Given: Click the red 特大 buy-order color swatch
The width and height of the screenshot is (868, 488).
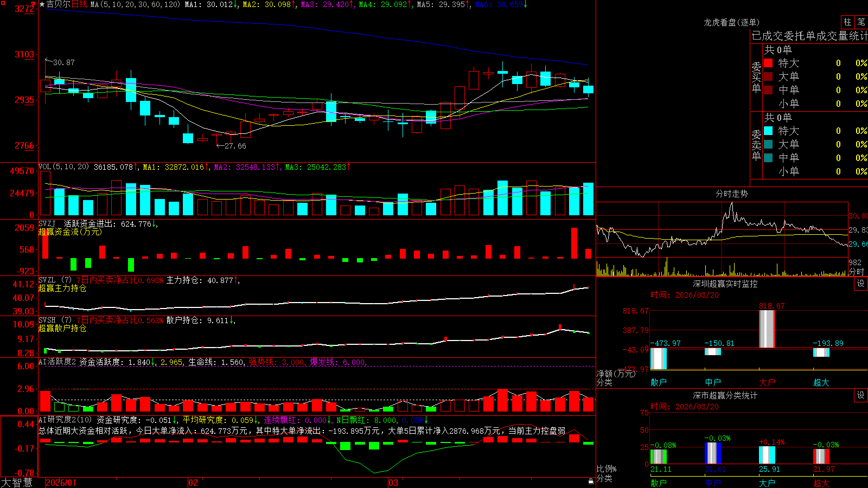Looking at the screenshot, I should [x=768, y=63].
